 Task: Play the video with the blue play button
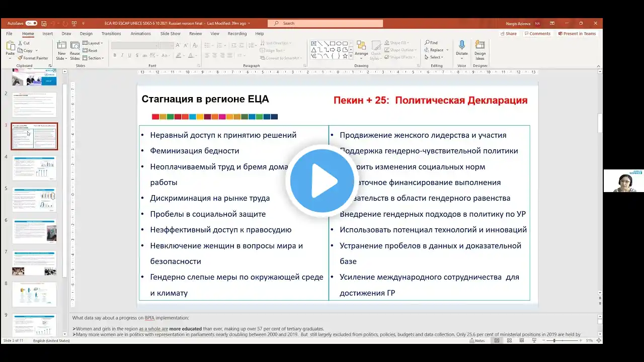tap(322, 181)
